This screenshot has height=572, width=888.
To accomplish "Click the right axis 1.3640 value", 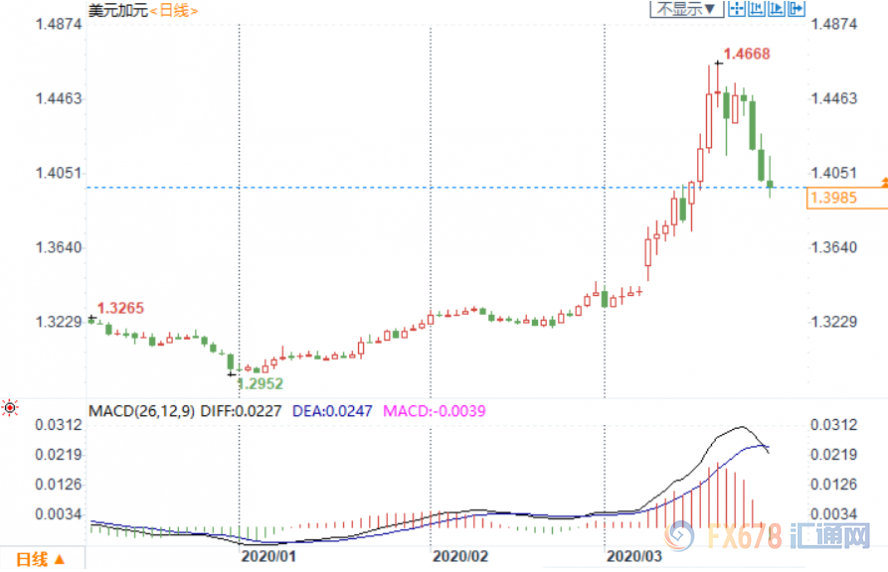I will click(834, 247).
